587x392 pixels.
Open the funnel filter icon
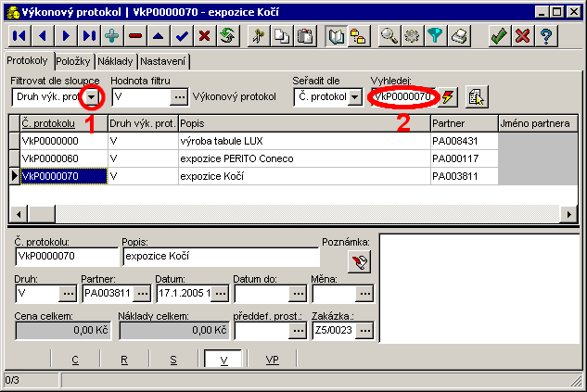pyautogui.click(x=436, y=36)
